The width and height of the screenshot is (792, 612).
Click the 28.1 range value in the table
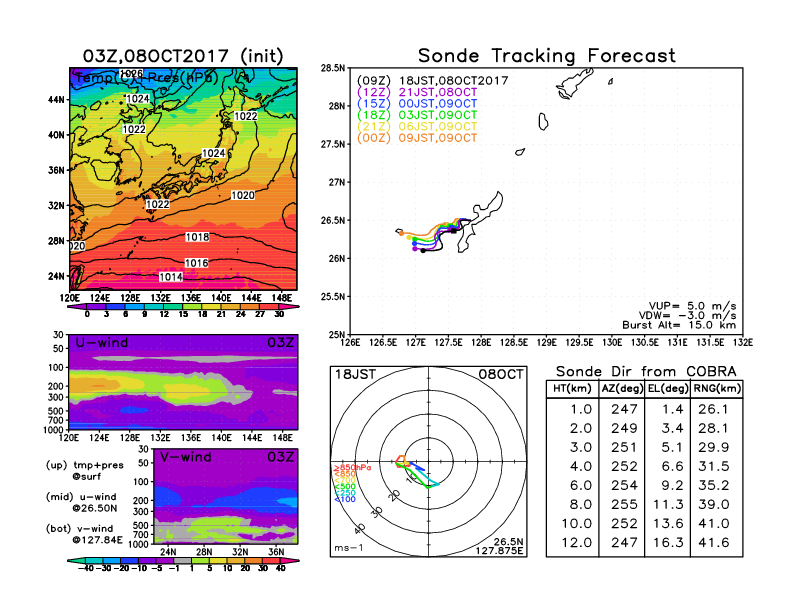click(x=713, y=429)
